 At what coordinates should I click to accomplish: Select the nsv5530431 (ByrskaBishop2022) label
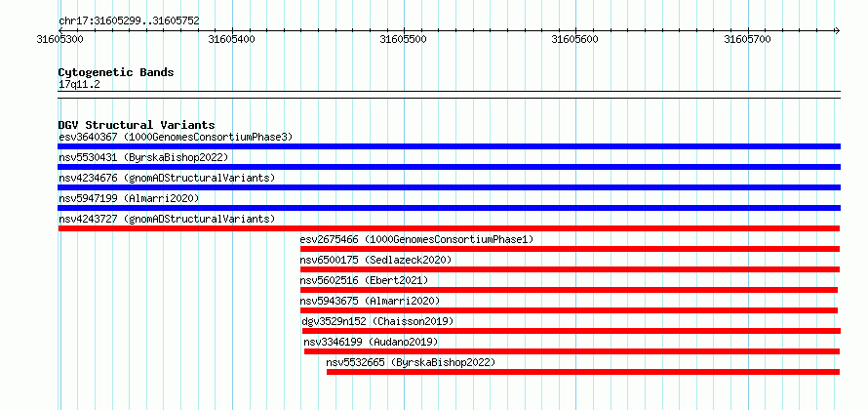click(143, 157)
